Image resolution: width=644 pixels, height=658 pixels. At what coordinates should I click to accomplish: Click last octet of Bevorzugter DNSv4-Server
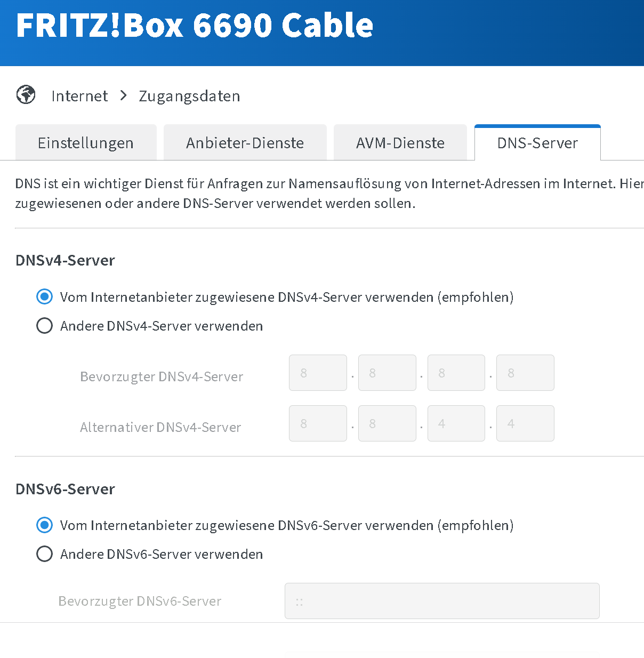[525, 373]
